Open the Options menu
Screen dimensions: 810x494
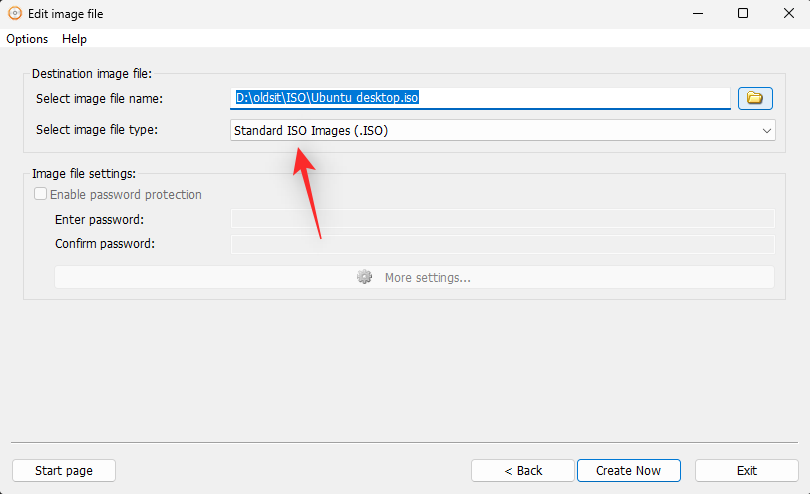point(27,39)
